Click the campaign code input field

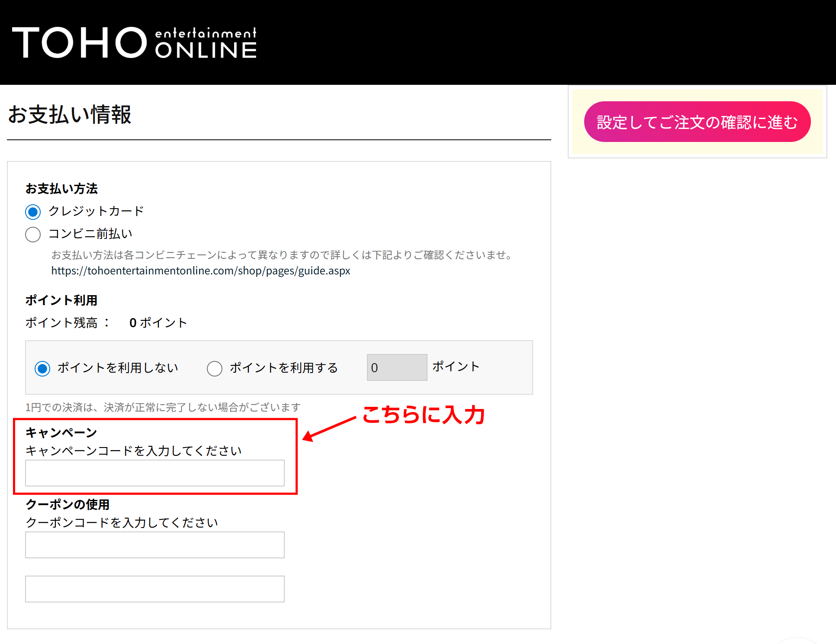[x=154, y=473]
